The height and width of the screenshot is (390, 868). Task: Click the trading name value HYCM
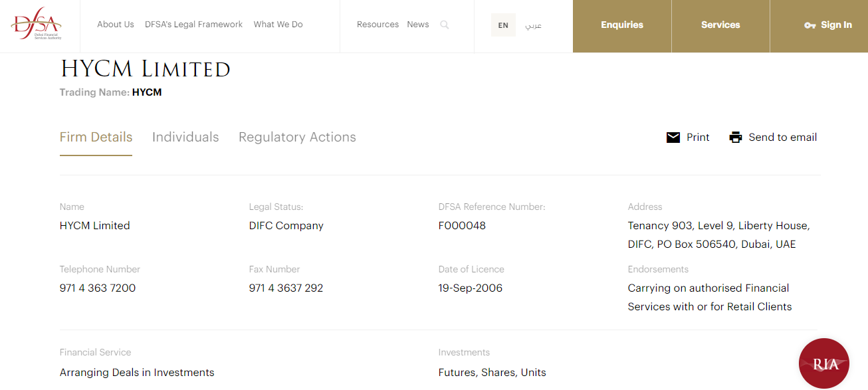click(147, 92)
